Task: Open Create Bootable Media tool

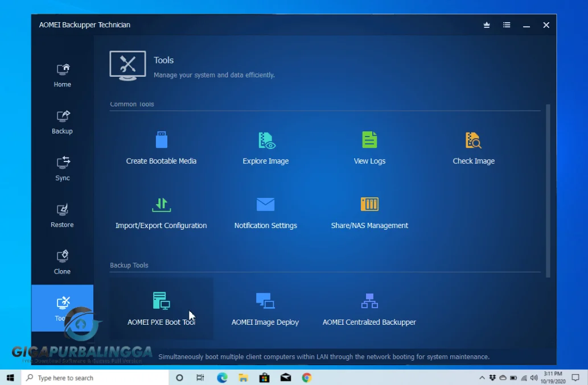Action: point(161,148)
